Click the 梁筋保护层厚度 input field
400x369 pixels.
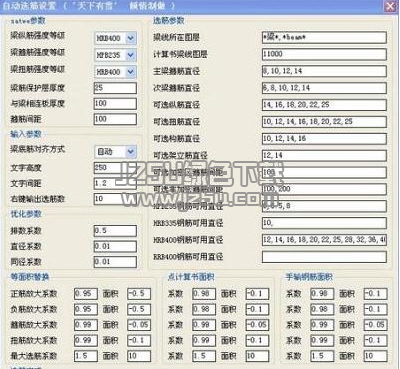[x=115, y=88]
